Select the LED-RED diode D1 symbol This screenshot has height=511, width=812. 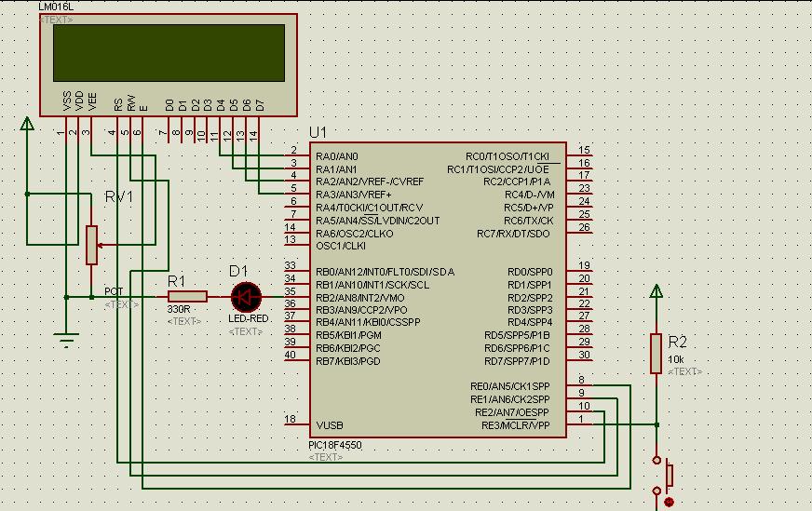[246, 297]
